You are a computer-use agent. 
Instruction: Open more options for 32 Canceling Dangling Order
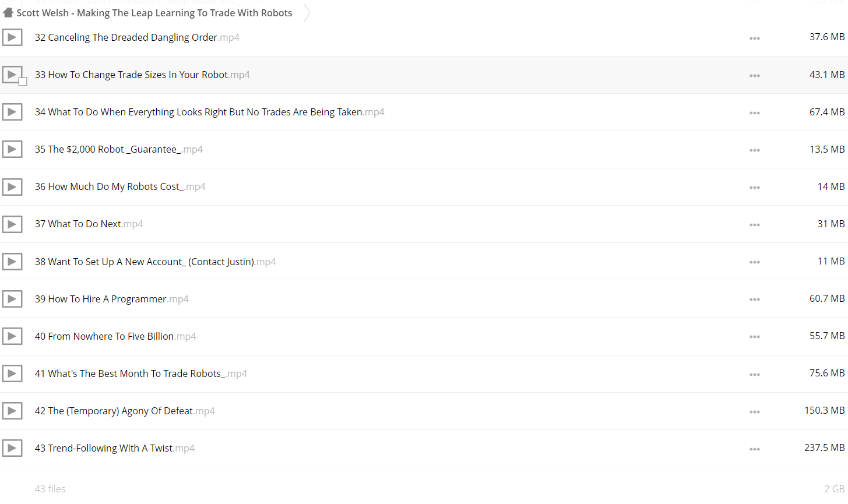coord(754,38)
